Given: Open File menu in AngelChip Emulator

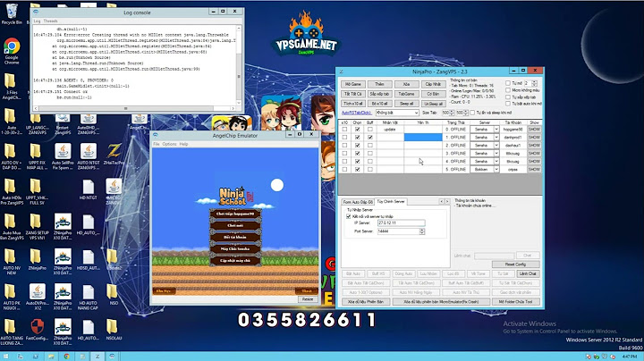Looking at the screenshot, I should tap(156, 144).
